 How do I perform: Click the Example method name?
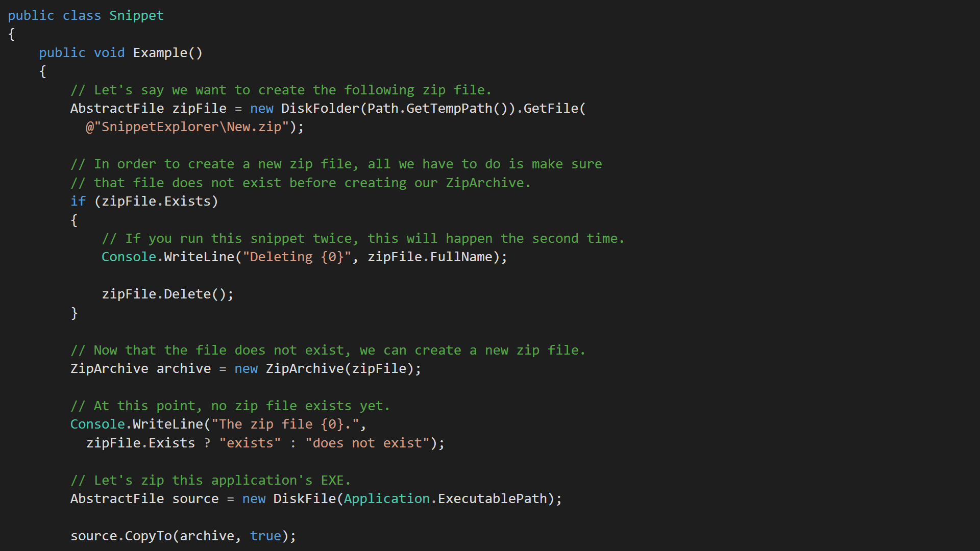[160, 53]
